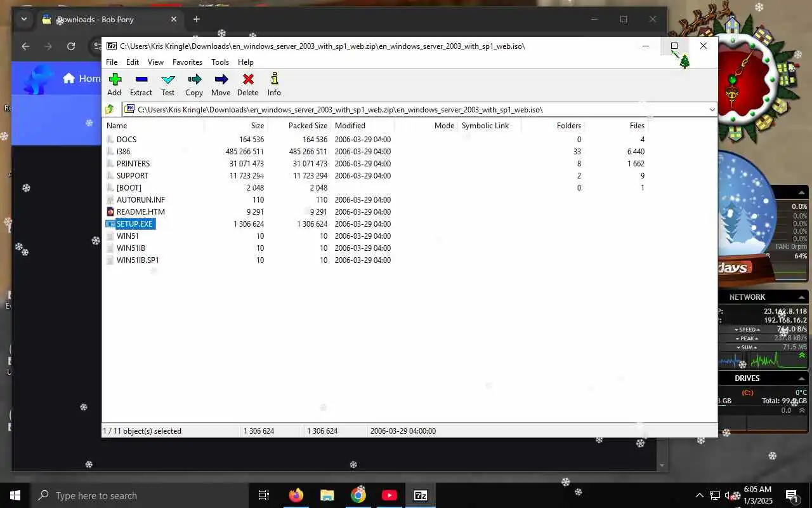This screenshot has width=812, height=508.
Task: Click the Copy toolbar icon
Action: tap(194, 84)
